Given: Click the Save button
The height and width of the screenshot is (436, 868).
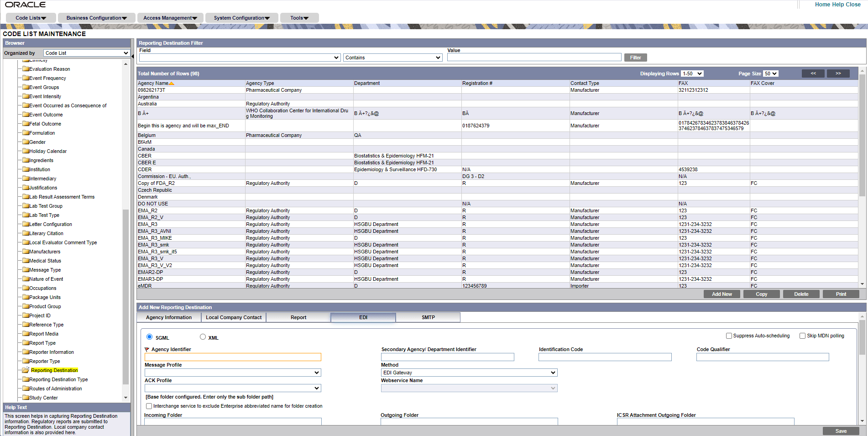Looking at the screenshot, I should [841, 431].
